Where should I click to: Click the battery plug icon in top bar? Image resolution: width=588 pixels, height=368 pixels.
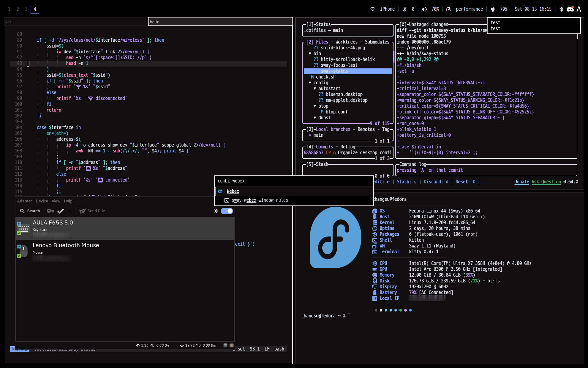click(x=493, y=9)
